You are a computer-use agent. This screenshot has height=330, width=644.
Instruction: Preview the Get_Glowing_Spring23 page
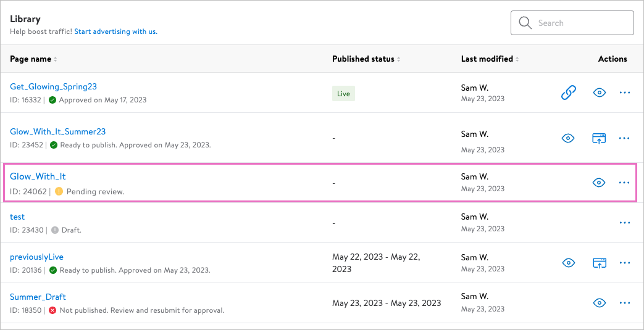pos(598,93)
